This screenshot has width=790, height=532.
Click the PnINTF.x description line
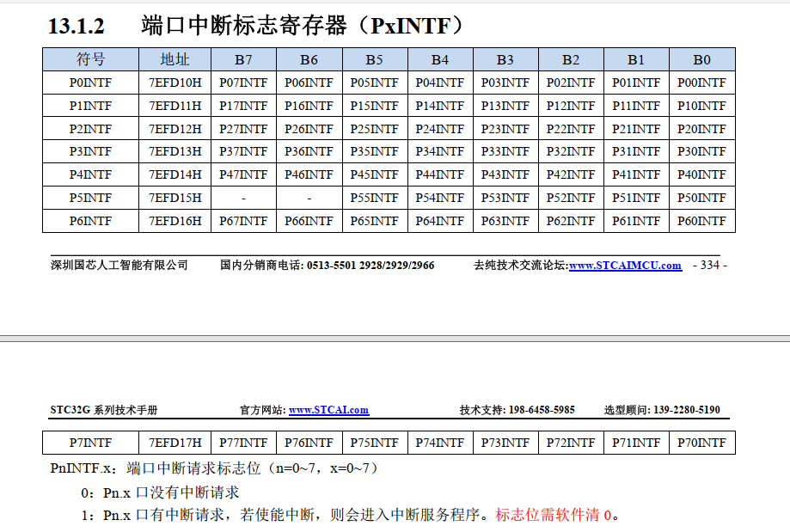point(214,468)
